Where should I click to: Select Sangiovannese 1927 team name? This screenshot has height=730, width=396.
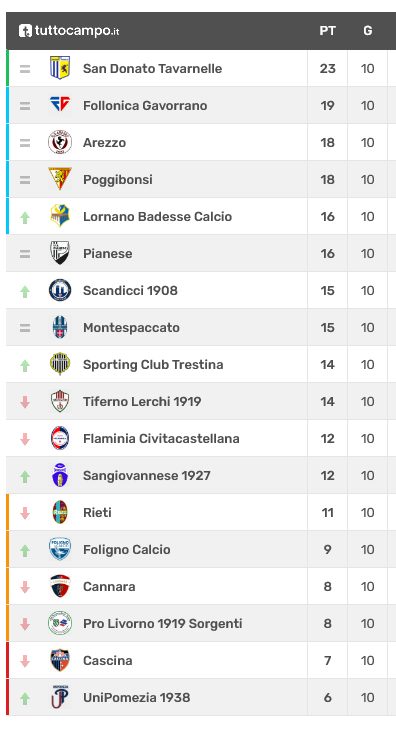click(147, 475)
